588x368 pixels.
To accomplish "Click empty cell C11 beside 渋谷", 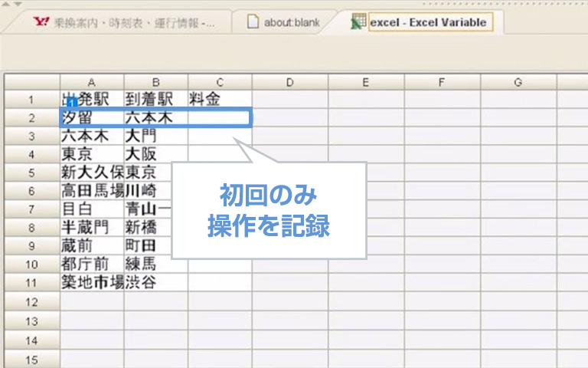I will [x=220, y=283].
